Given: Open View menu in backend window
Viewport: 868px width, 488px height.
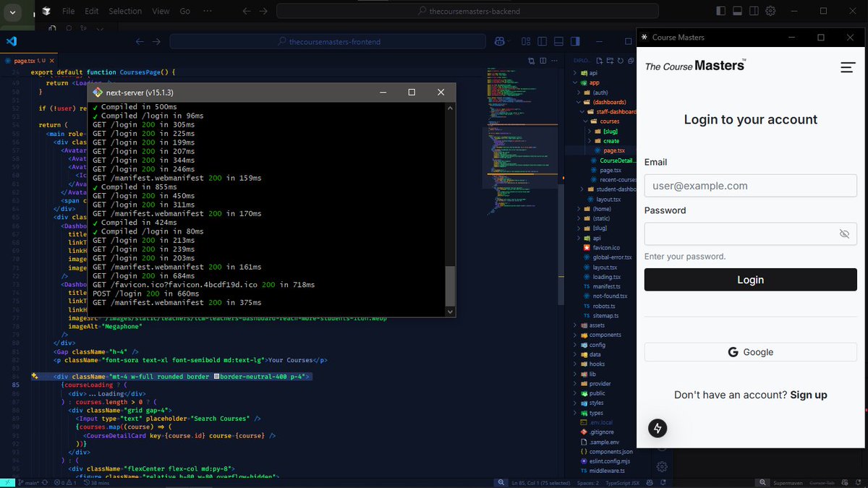Looking at the screenshot, I should (161, 11).
